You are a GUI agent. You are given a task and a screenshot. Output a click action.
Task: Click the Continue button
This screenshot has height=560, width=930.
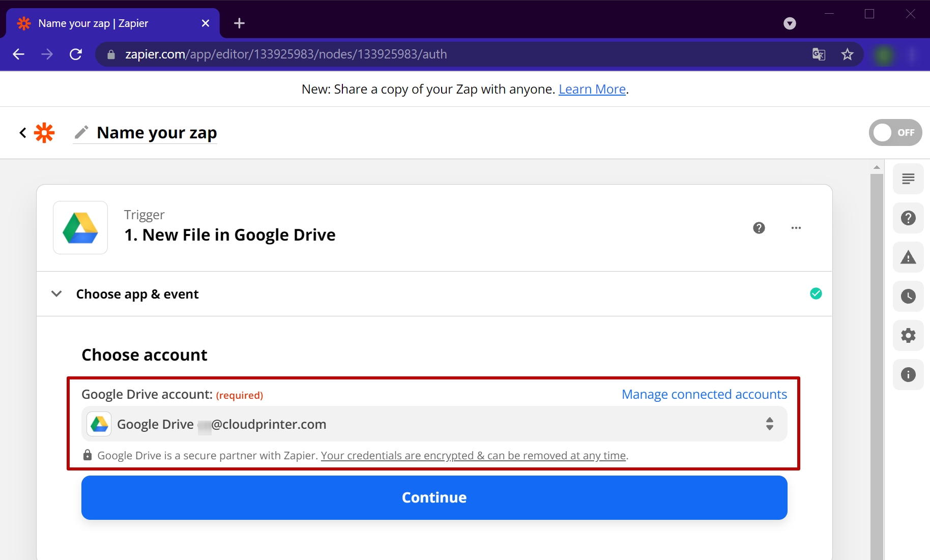tap(434, 497)
